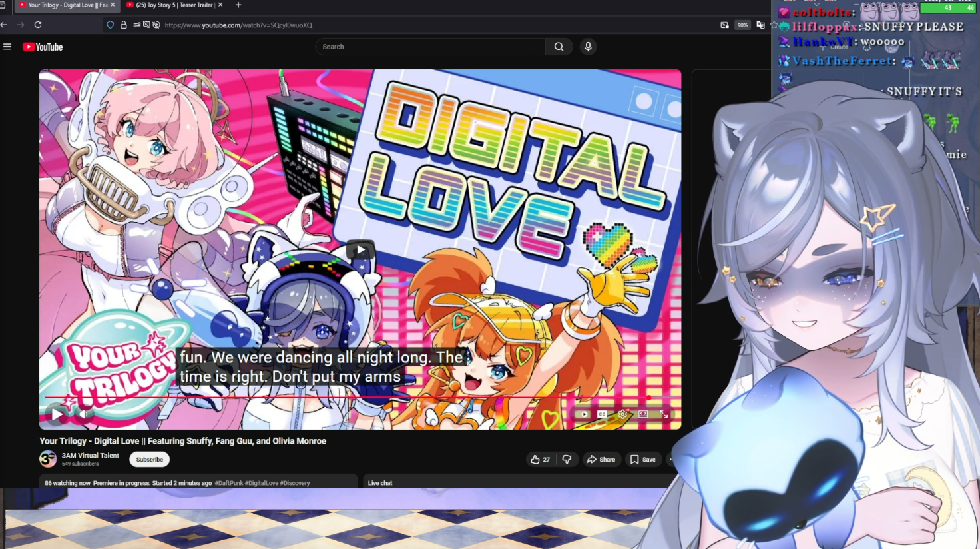Open picture-in-picture from the address bar icon
Viewport: 980px width, 549px height.
pyautogui.click(x=724, y=25)
